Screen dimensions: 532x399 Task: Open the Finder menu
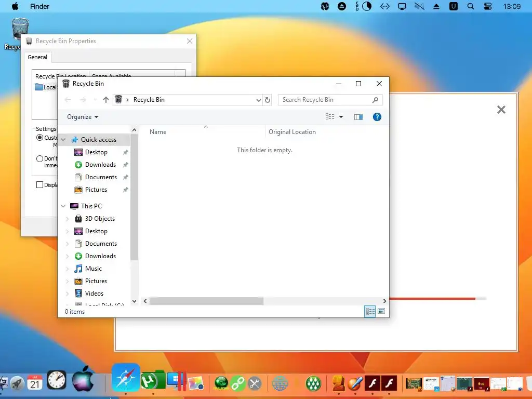tap(39, 6)
